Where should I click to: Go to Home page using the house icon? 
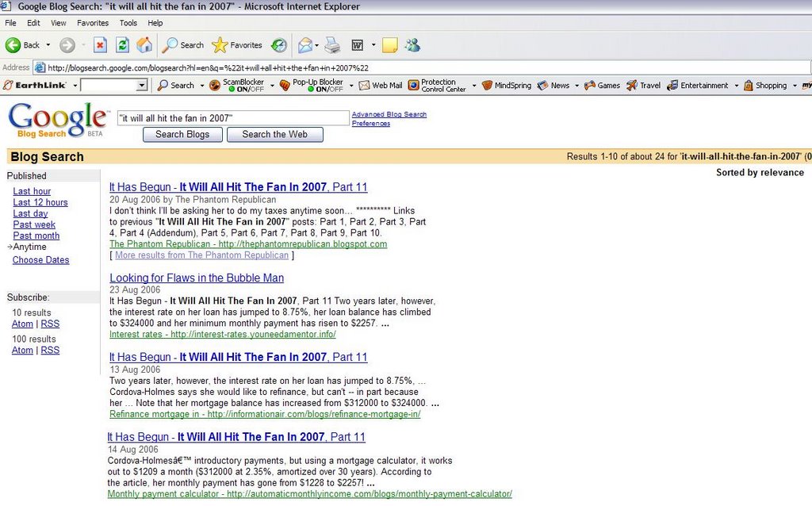click(x=144, y=45)
